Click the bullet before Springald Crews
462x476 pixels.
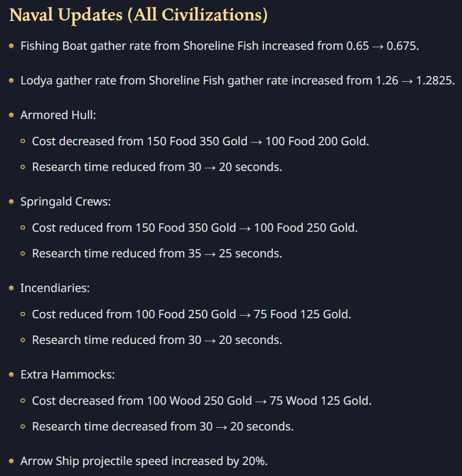click(12, 202)
